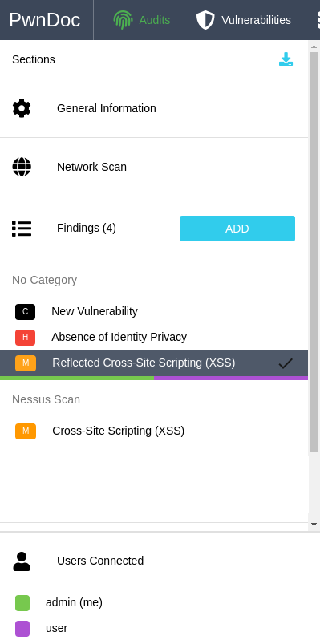Viewport: 320px width, 644px height.
Task: Click the gear icon for General Information
Action: (22, 108)
